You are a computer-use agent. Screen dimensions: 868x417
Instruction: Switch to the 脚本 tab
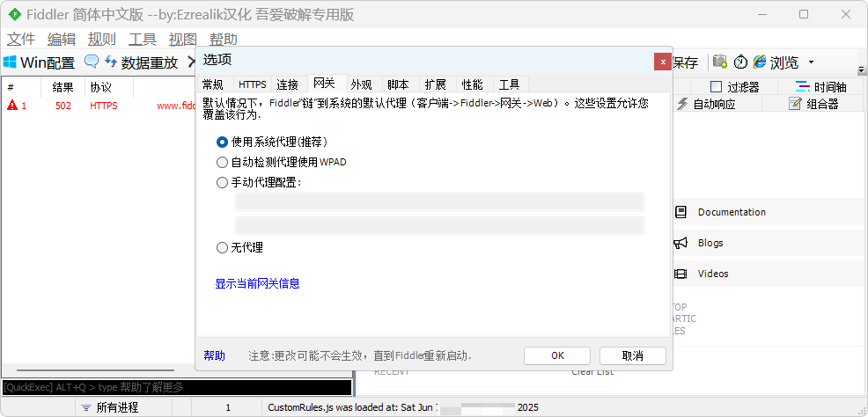pos(399,84)
